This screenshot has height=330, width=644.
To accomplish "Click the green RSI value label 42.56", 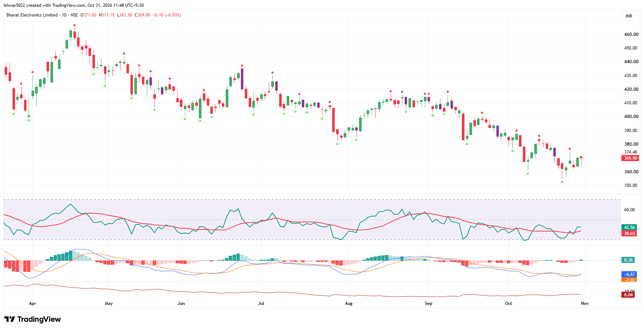I will coord(629,227).
